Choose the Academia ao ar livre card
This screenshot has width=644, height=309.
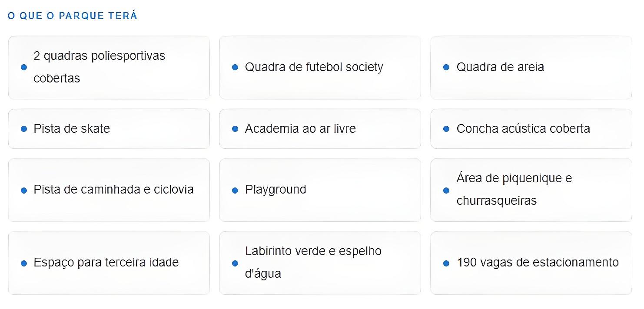(320, 129)
